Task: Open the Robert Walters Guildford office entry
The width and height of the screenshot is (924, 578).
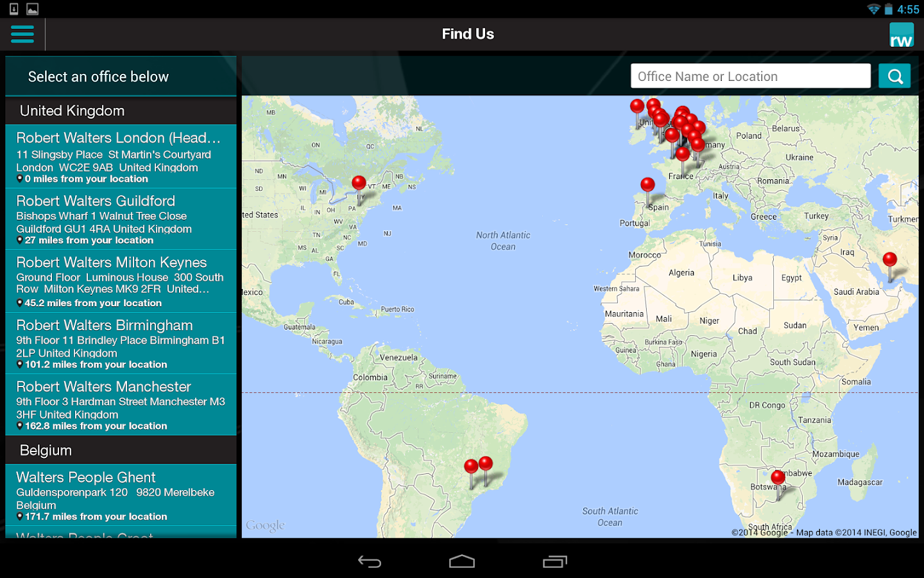Action: tap(121, 219)
